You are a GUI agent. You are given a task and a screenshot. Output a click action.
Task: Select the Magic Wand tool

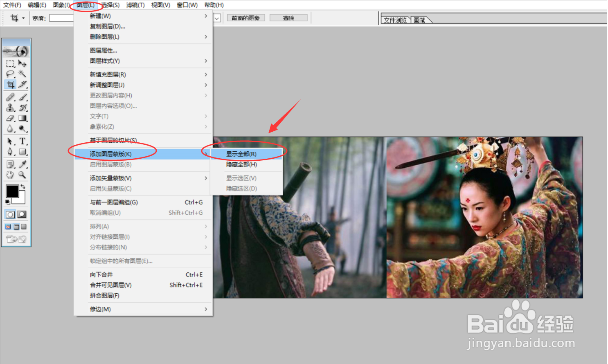(23, 74)
